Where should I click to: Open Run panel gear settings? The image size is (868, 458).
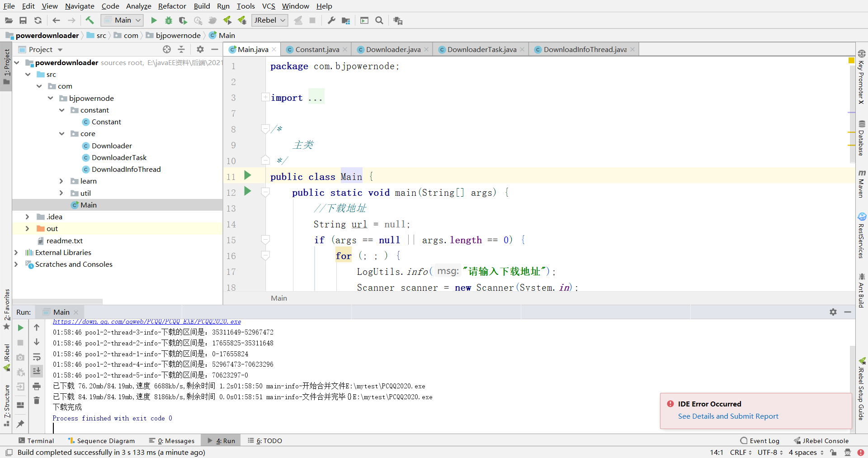coord(833,312)
